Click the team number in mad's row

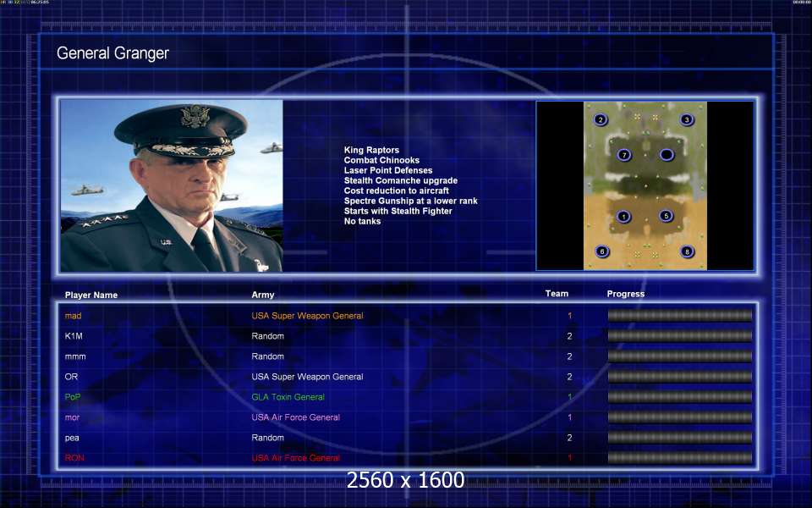[569, 316]
